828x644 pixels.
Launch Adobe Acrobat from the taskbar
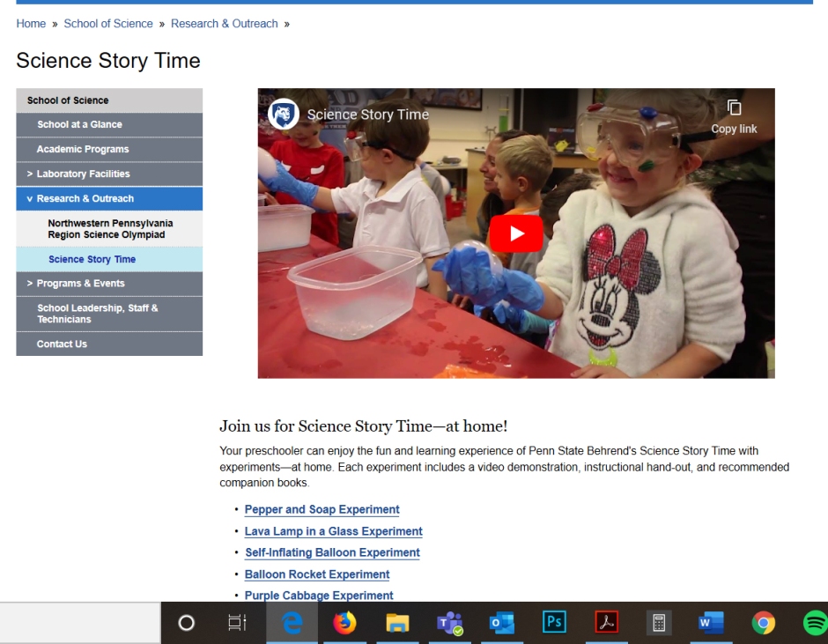pyautogui.click(x=606, y=623)
